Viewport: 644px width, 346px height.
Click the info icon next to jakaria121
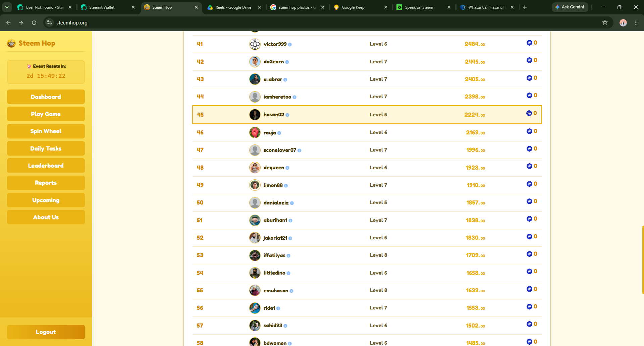coord(290,238)
